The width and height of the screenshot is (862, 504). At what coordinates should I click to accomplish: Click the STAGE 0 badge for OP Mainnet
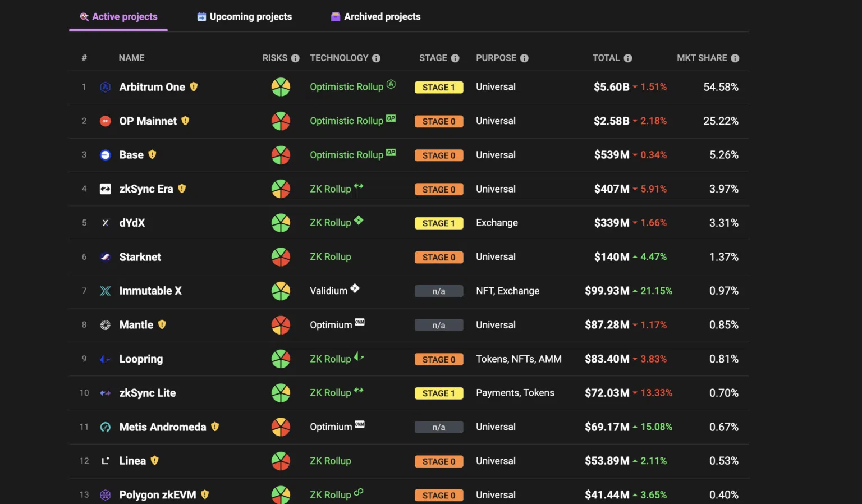click(x=439, y=121)
